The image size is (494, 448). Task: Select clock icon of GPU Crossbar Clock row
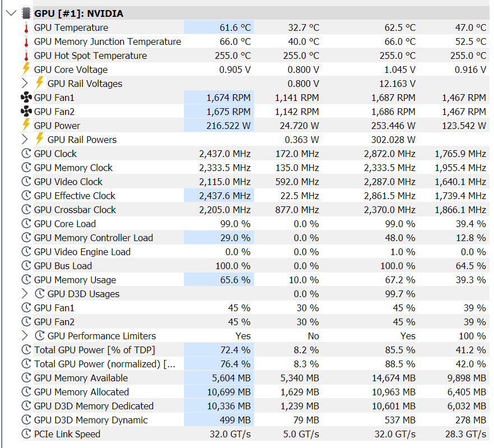point(26,210)
